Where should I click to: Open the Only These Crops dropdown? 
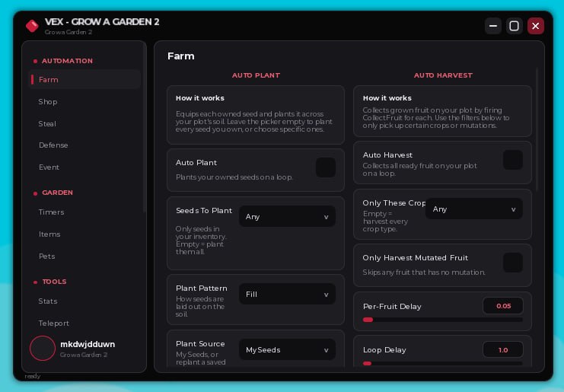(x=474, y=209)
